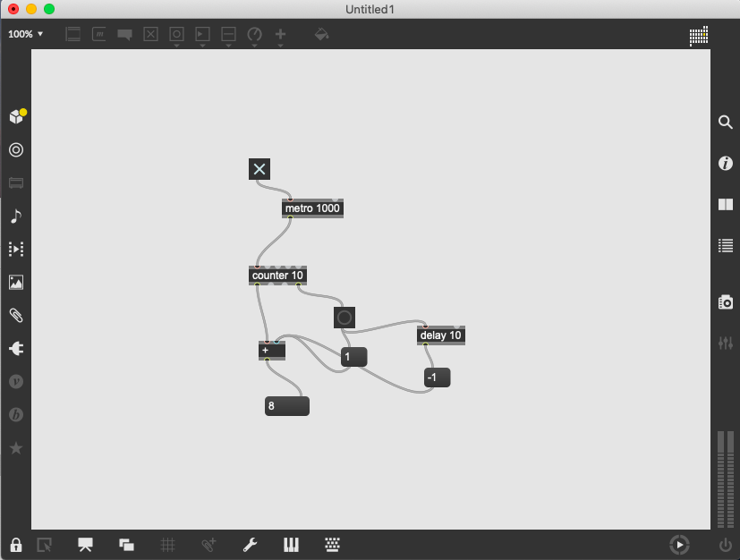This screenshot has width=740, height=560.
Task: Click the bang button circle object
Action: pyautogui.click(x=344, y=318)
